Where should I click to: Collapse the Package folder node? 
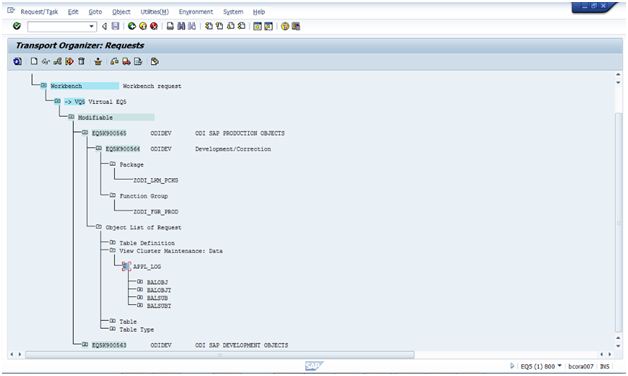[x=113, y=164]
